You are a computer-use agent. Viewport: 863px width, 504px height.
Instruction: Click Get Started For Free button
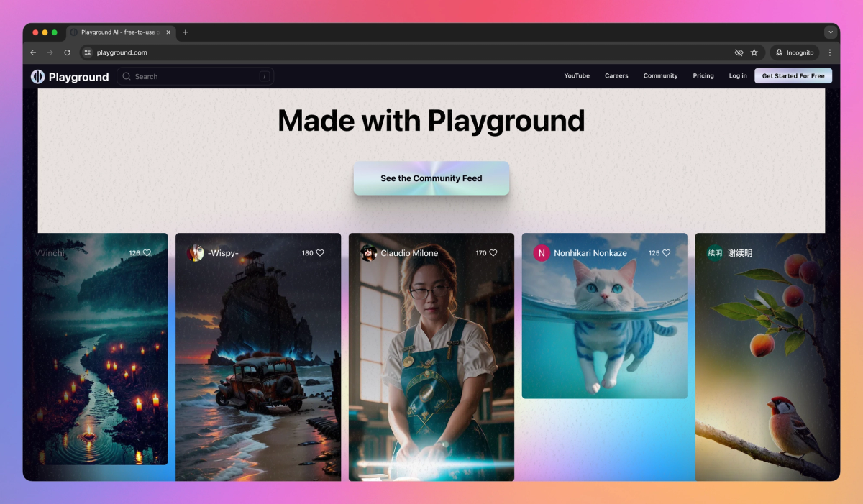793,75
